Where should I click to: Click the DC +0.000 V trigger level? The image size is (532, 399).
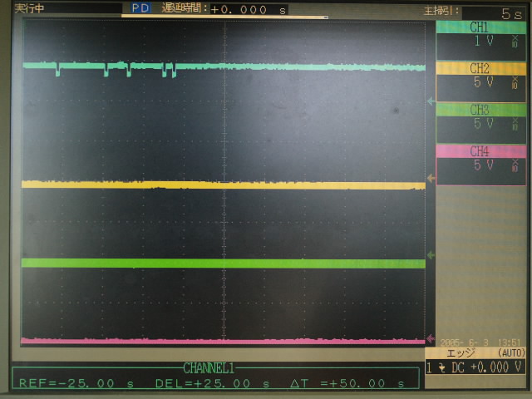pyautogui.click(x=486, y=366)
